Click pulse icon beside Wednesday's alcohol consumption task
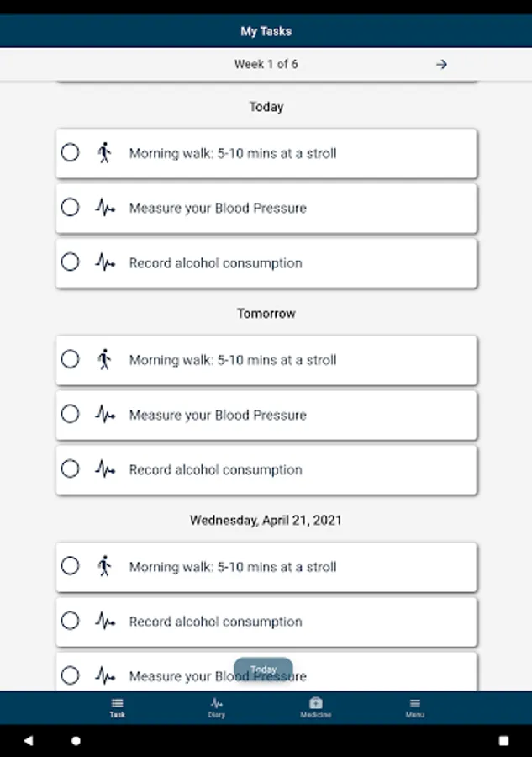 104,622
